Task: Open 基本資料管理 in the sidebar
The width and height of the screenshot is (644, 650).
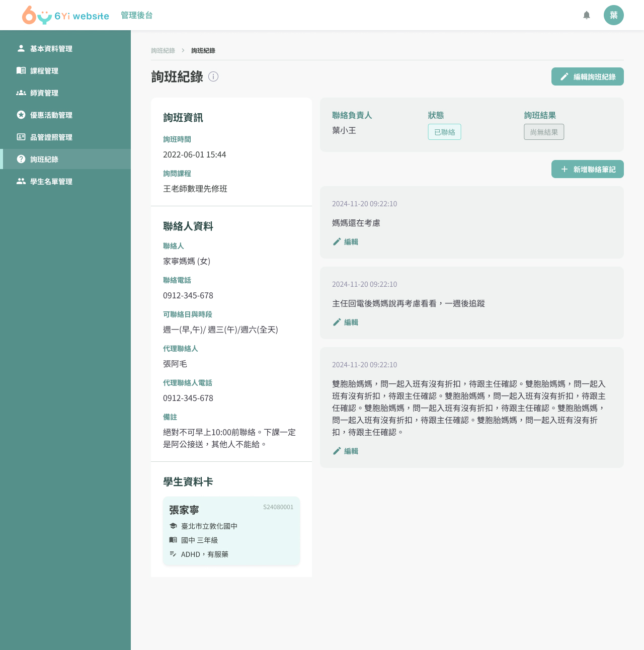Action: click(x=65, y=48)
